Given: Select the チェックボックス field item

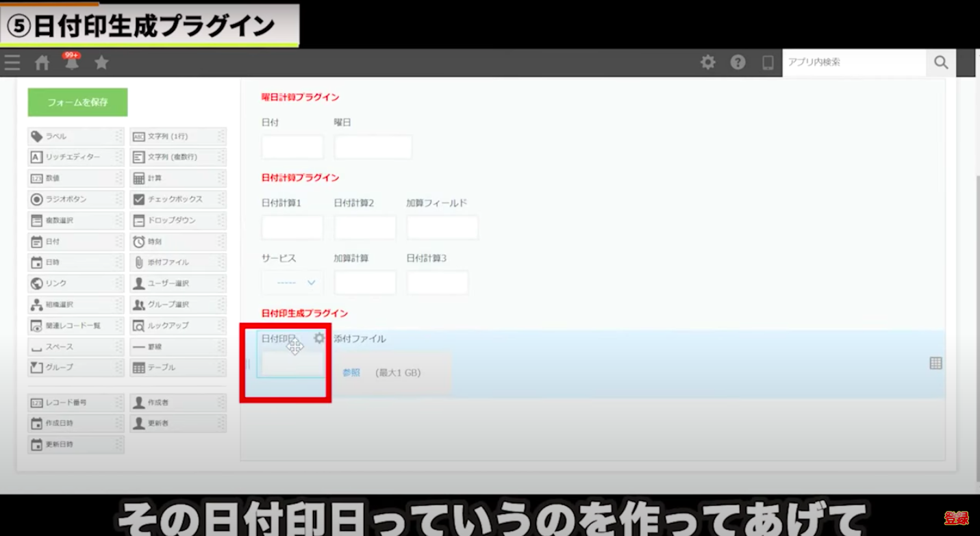Looking at the screenshot, I should (x=177, y=199).
